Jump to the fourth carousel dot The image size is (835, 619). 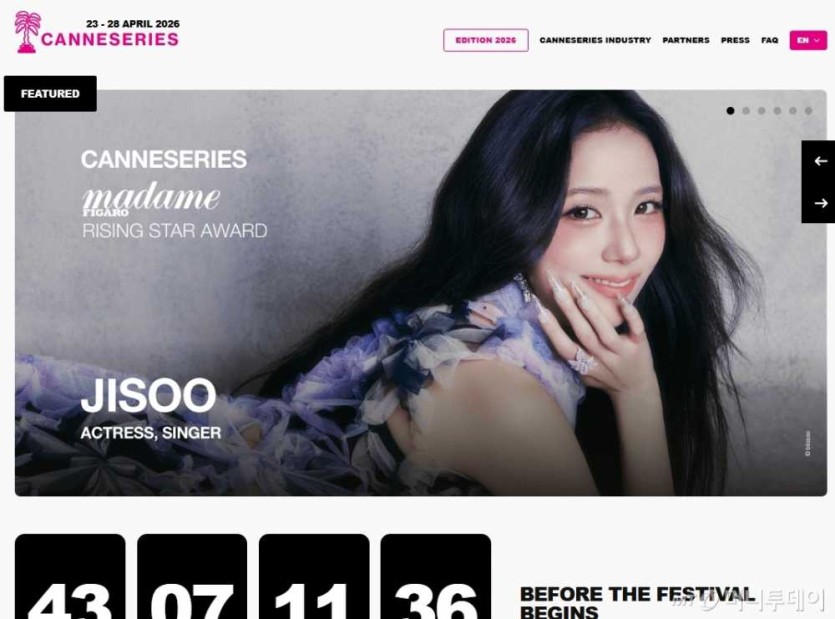777,111
